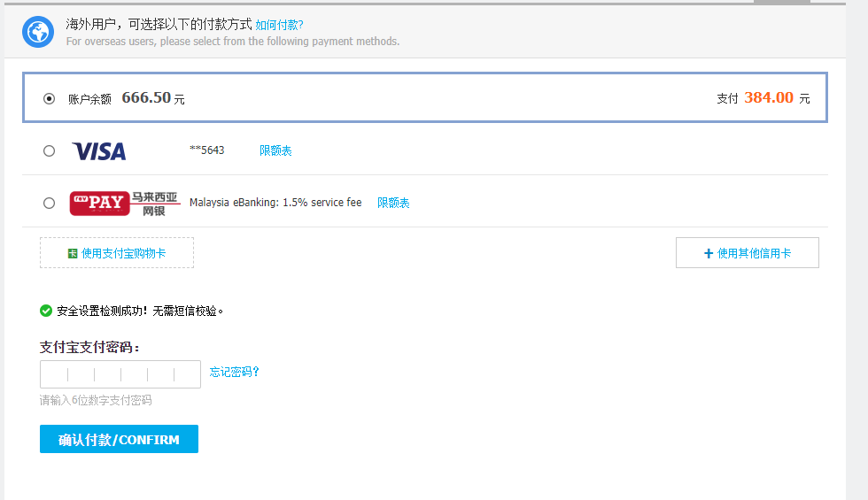The width and height of the screenshot is (868, 500).
Task: Click the 安全设置检测成功 security message text
Action: click(140, 311)
